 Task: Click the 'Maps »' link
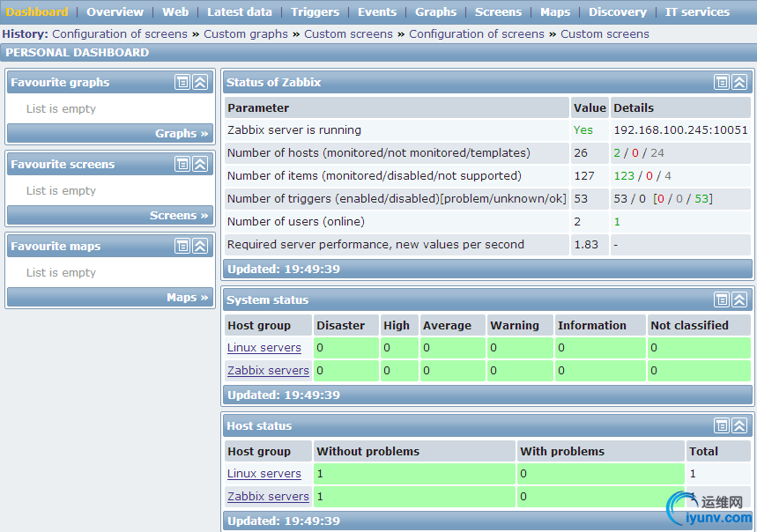click(188, 298)
